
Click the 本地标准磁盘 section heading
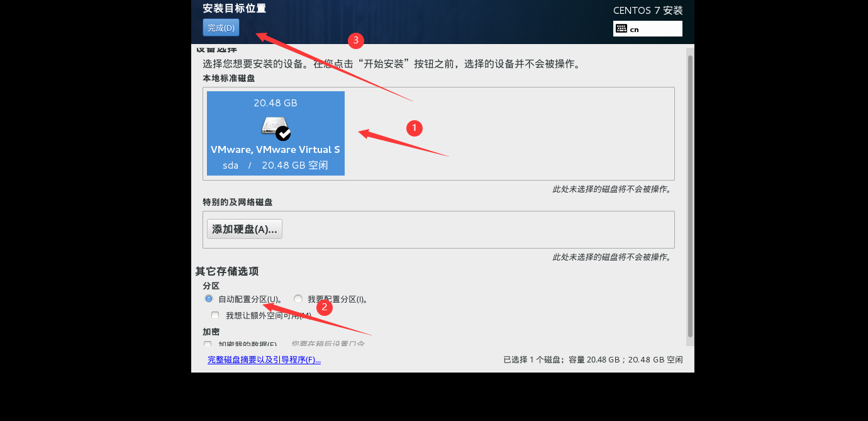coord(229,78)
